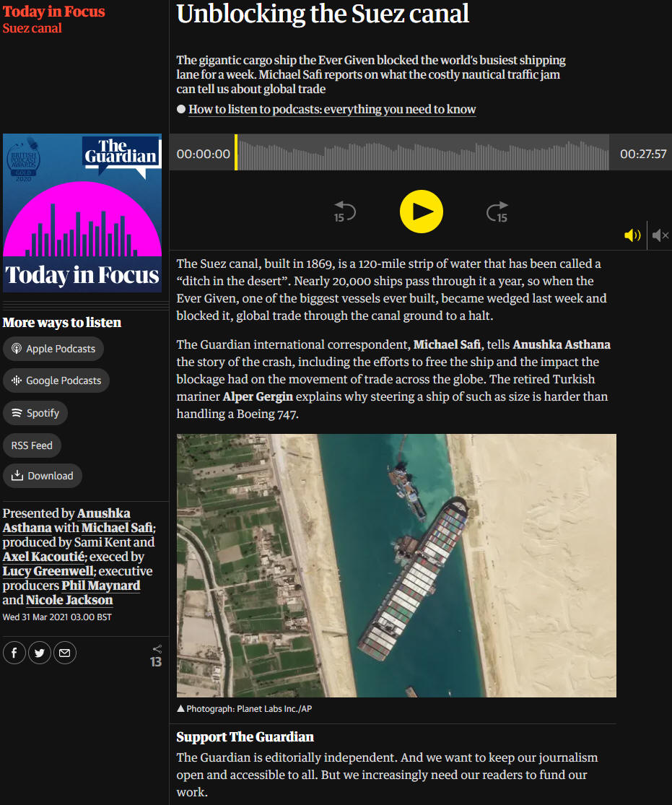Open the RSS Feed
Image resolution: width=672 pixels, height=805 pixels.
point(32,445)
